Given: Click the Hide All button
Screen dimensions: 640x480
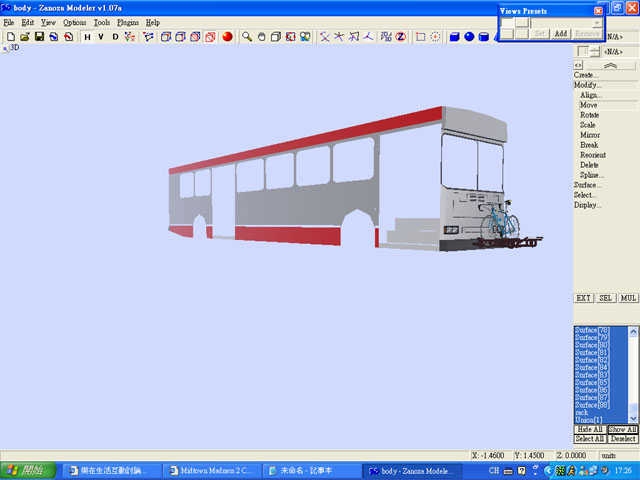Looking at the screenshot, I should click(589, 429).
